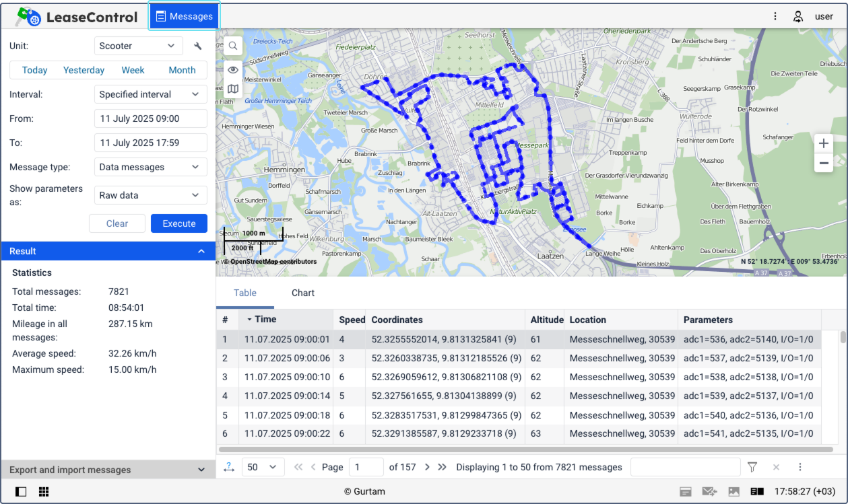Click the Execute button
Viewport: 848px width, 504px height.
pos(179,223)
